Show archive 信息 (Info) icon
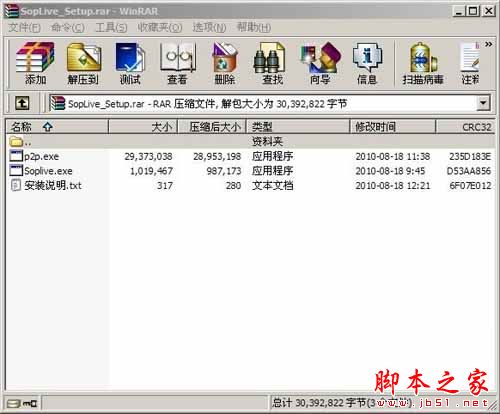Screen dimensions: 500x414 tap(367, 63)
